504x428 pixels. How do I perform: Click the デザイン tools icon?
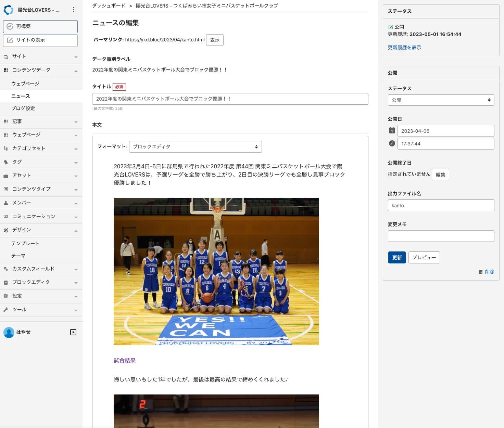pyautogui.click(x=6, y=230)
